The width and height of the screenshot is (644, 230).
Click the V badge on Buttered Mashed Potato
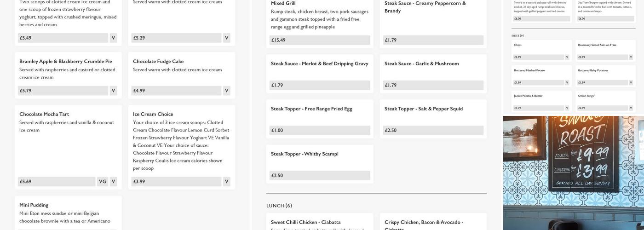(567, 83)
